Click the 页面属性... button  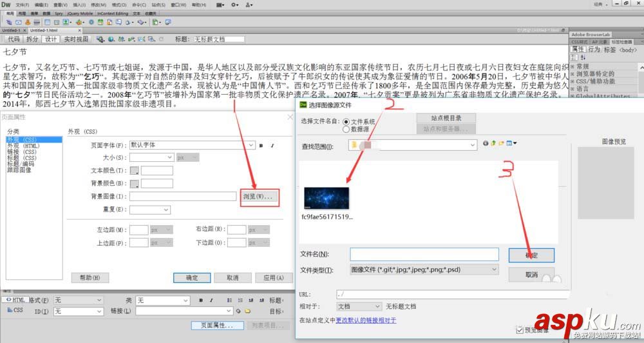216,326
